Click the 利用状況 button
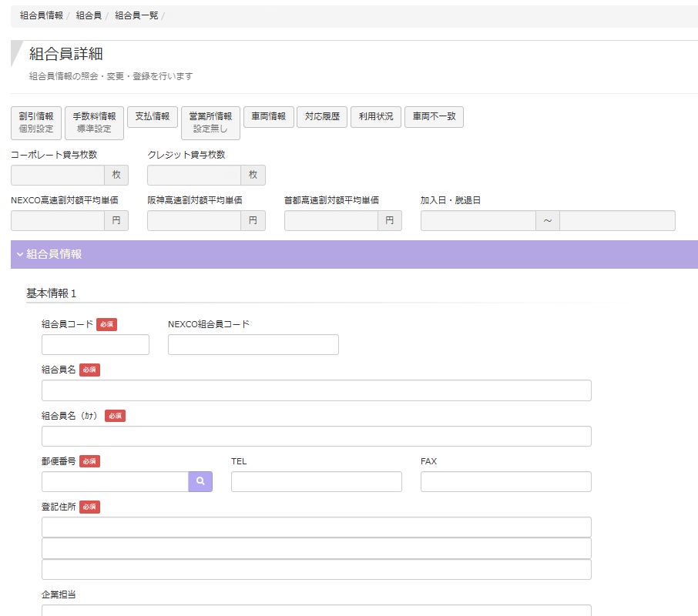 click(375, 116)
